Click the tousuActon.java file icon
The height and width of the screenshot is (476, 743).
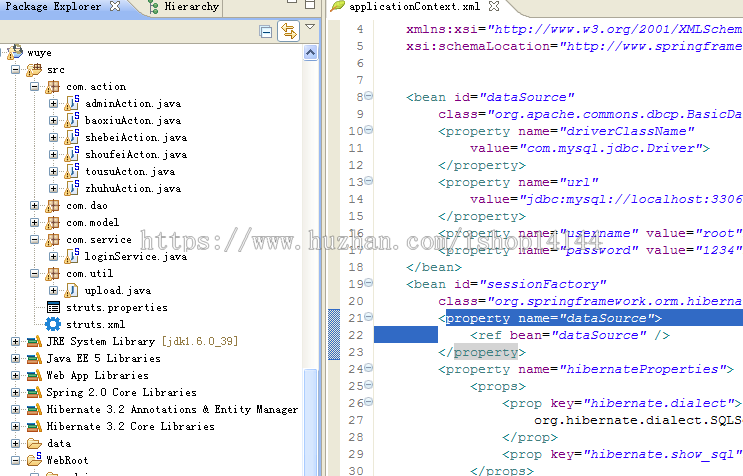pos(72,171)
